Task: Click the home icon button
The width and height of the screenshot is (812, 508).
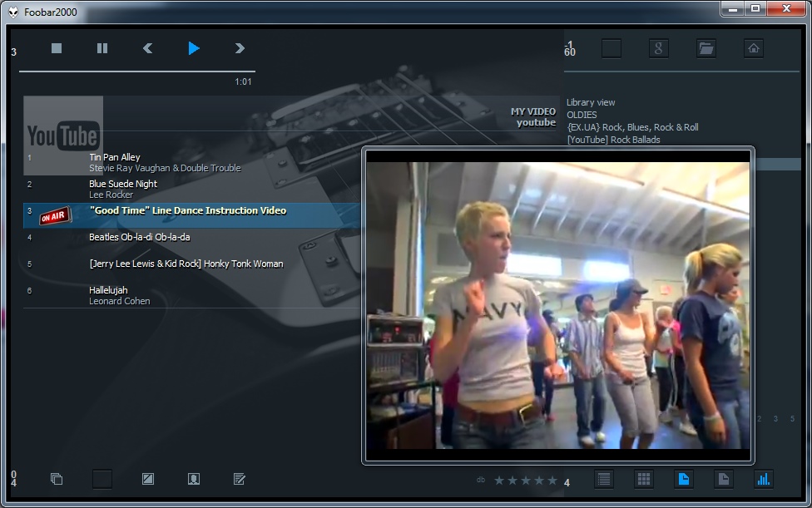Action: click(x=754, y=48)
